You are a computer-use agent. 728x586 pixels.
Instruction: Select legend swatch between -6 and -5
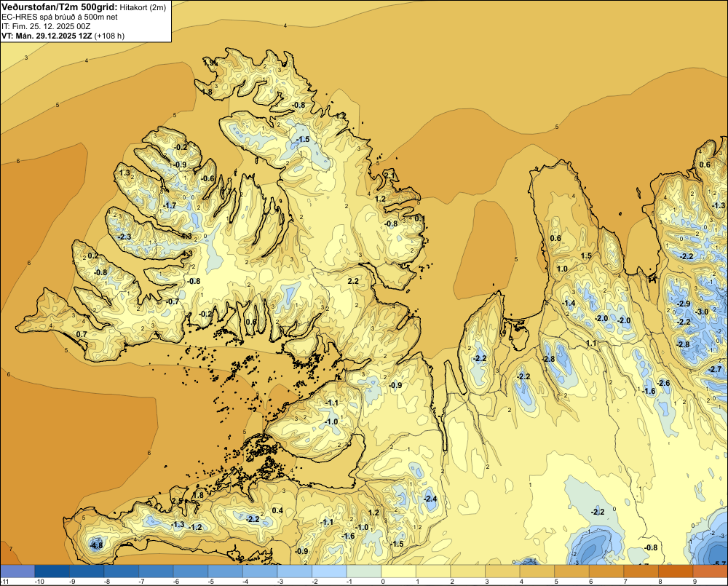point(191,571)
